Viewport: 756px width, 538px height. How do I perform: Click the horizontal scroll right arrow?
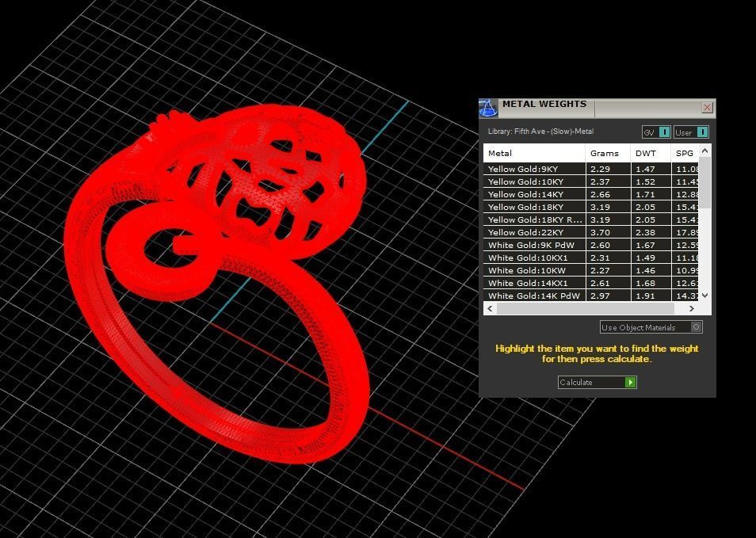point(692,308)
